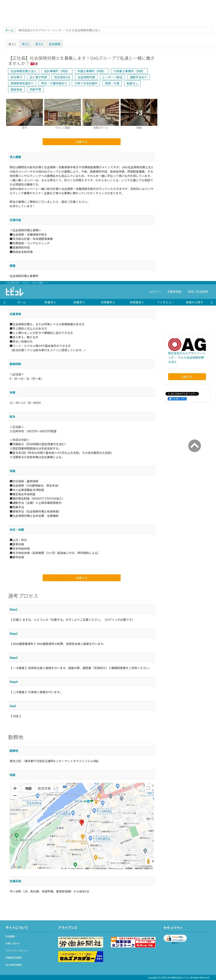Click the 行政書士事務所（併設）tag
This screenshot has width=216, height=980.
(x=129, y=71)
